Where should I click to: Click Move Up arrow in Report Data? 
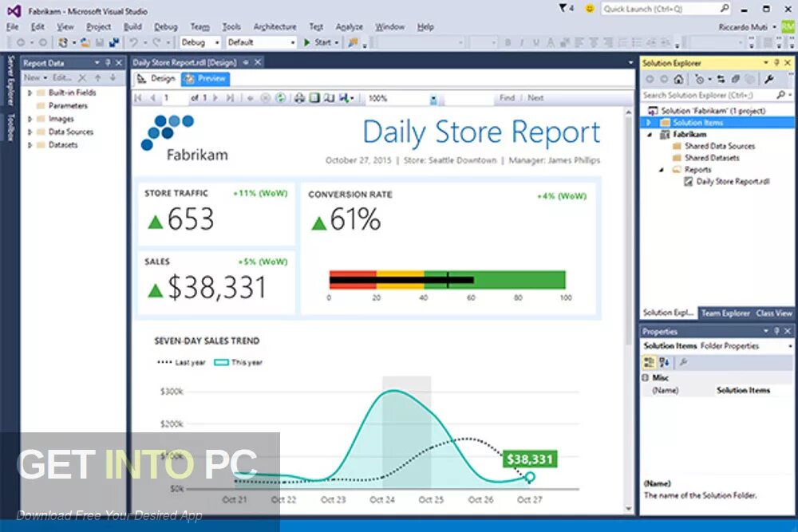97,78
